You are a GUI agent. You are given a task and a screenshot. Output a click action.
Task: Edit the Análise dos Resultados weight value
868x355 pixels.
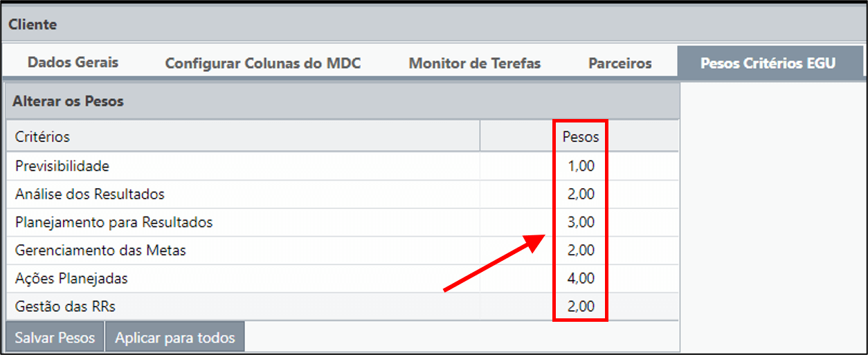(x=581, y=194)
